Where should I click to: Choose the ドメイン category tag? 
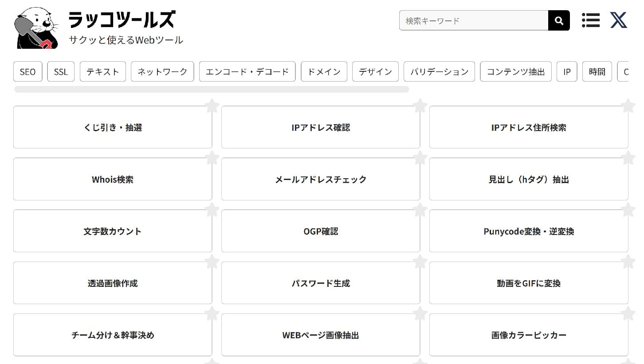324,72
